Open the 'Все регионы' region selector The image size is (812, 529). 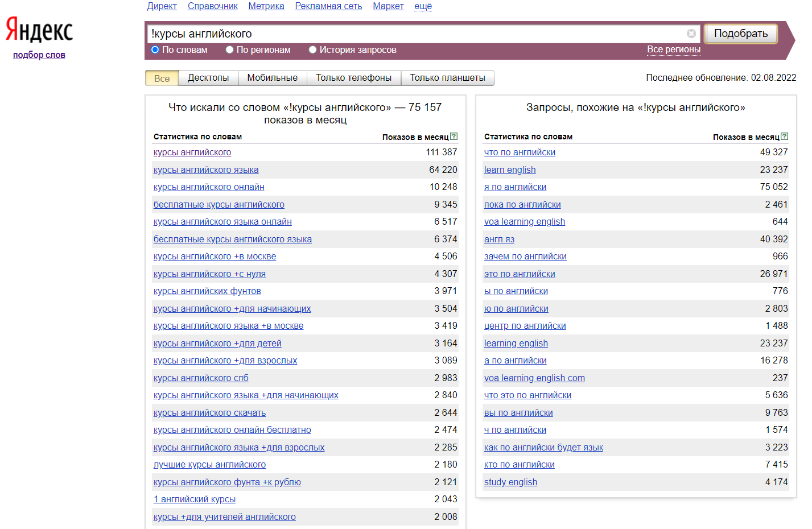pyautogui.click(x=673, y=49)
